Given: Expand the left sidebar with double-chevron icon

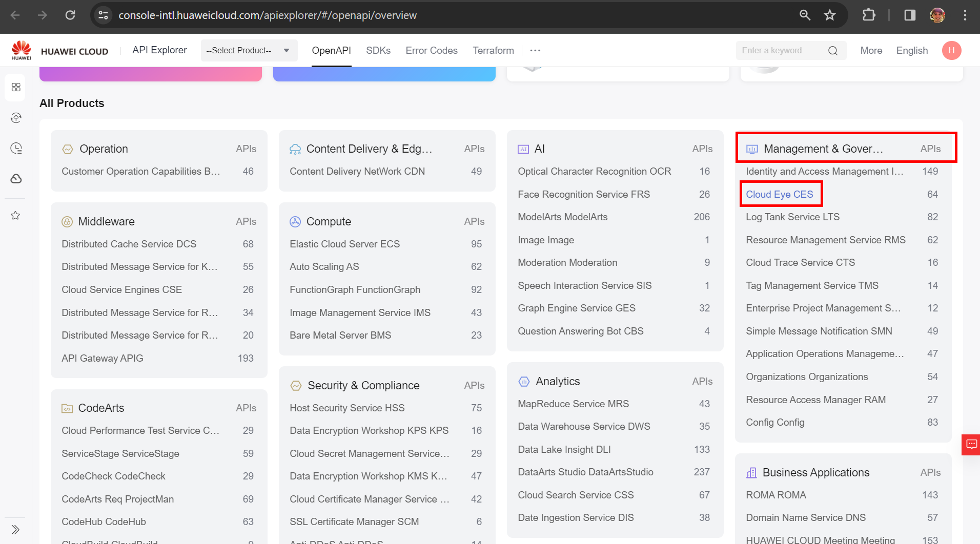Looking at the screenshot, I should (15, 530).
